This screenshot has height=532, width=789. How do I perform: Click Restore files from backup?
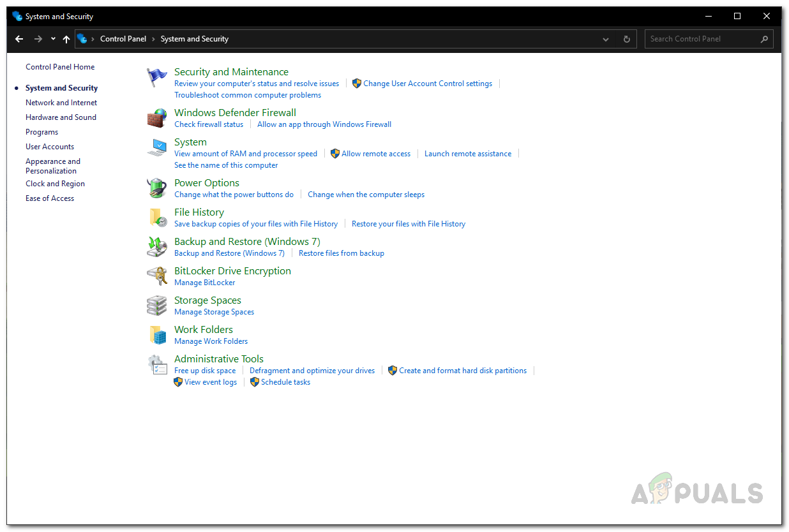point(342,253)
